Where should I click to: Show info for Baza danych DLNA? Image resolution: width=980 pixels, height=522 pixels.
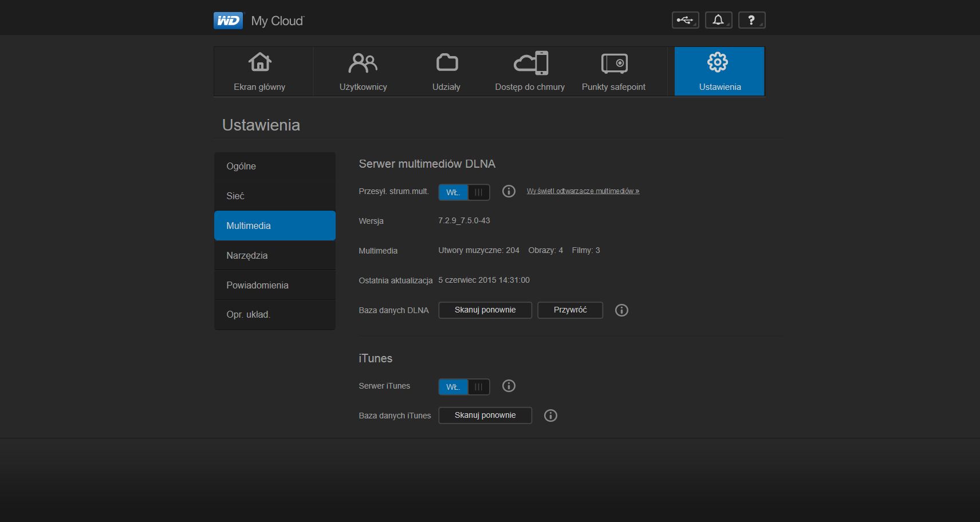[621, 310]
